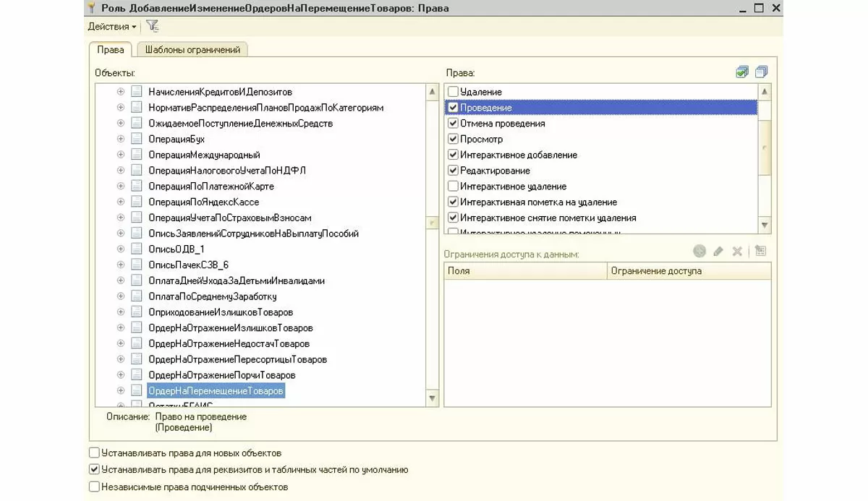Toggle the Просмотр checkbox
Viewport: 868px width, 501px height.
pyautogui.click(x=454, y=139)
